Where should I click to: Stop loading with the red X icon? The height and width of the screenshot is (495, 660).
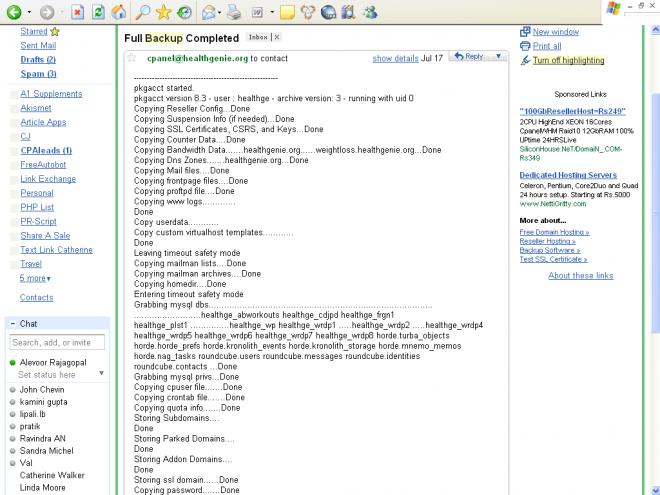point(77,12)
